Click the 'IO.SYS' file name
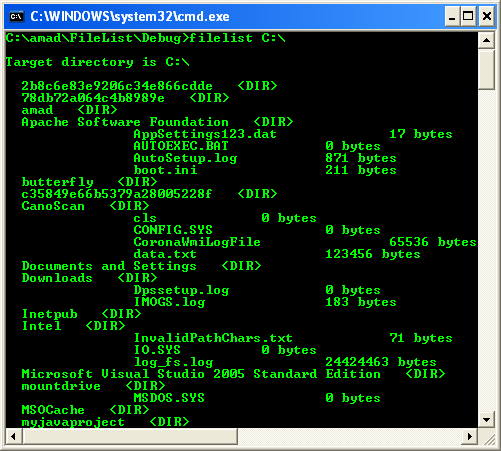This screenshot has width=501, height=451. (157, 350)
